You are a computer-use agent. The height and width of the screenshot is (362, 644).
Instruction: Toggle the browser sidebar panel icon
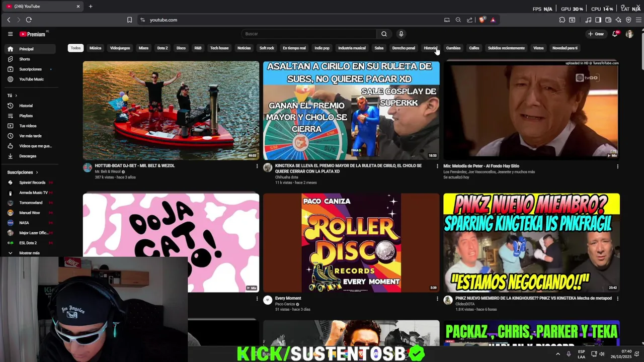point(598,20)
